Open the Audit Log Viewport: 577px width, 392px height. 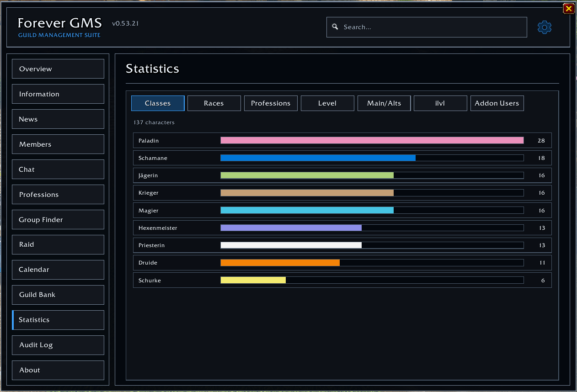point(58,345)
